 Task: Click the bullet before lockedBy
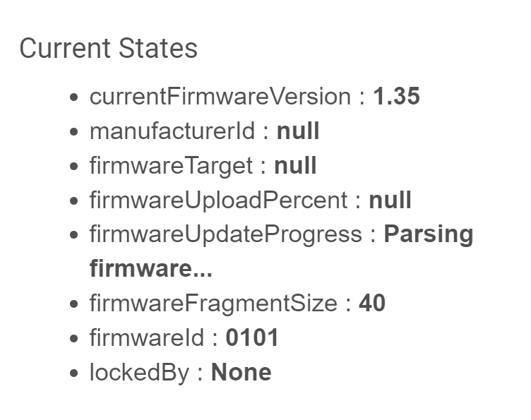73,373
